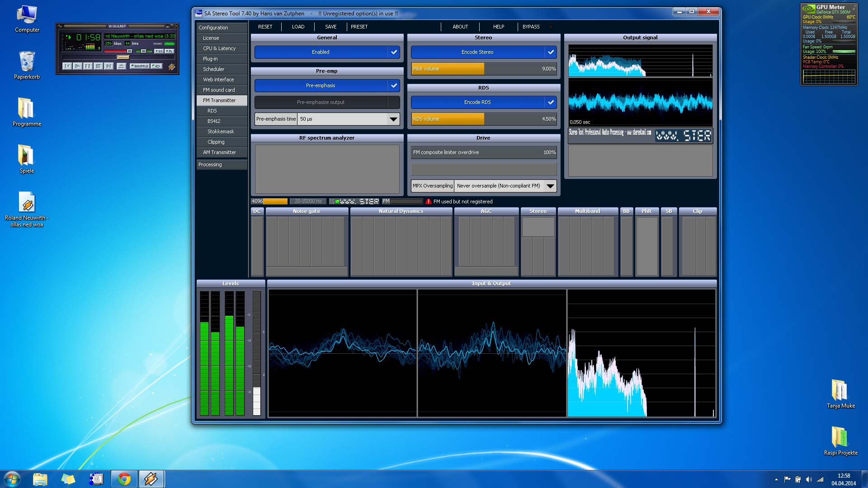Adjust the RDS volume slider
Image resolution: width=868 pixels, height=488 pixels.
tap(484, 119)
